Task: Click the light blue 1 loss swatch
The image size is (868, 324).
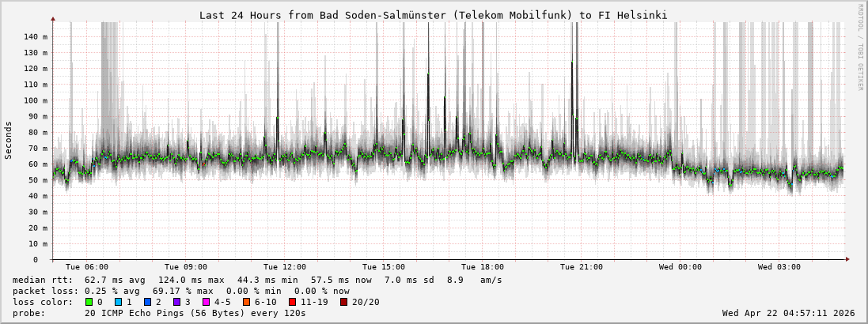Action: pos(118,302)
